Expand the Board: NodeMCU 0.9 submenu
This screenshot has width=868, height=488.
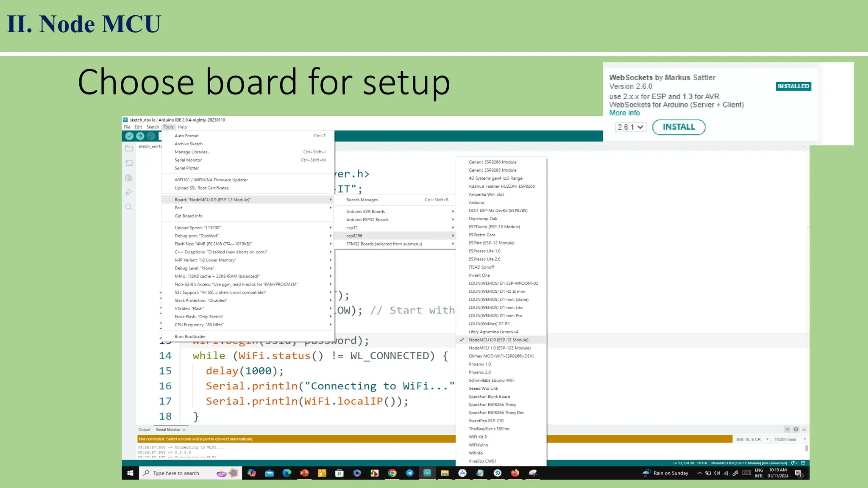tap(248, 200)
